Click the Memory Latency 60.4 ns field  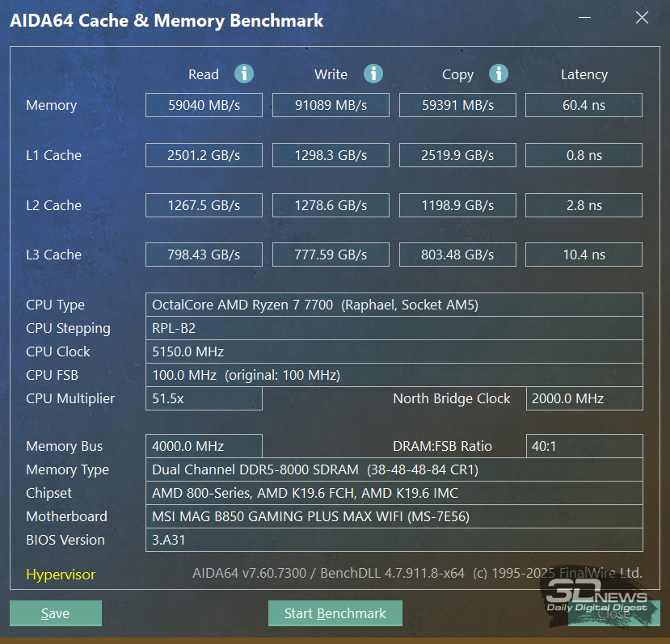point(584,105)
